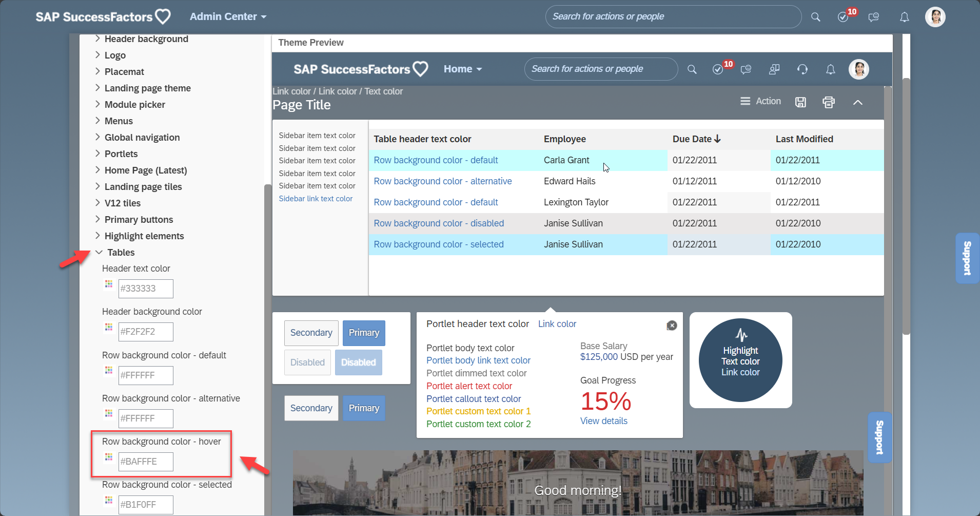Click the lower Primary button
980x516 pixels.
[x=364, y=409]
